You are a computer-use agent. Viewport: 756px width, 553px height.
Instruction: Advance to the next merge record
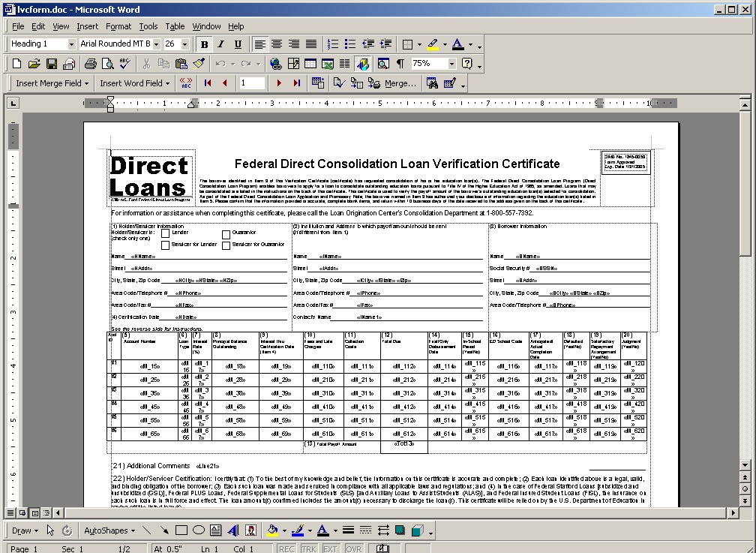279,83
